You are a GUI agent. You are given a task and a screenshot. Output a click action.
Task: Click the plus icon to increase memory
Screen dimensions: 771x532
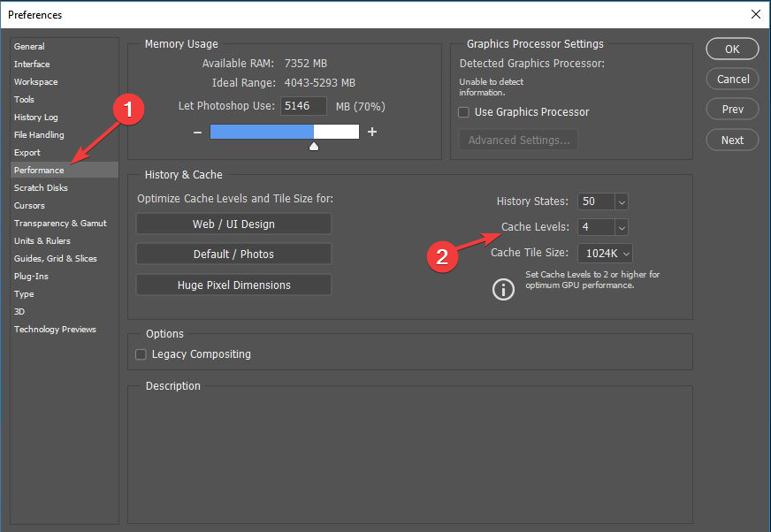(372, 132)
